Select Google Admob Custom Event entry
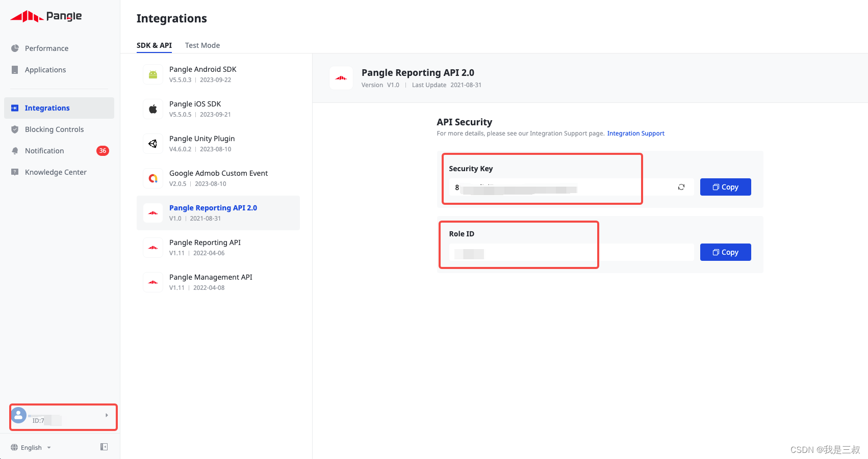Screen dimensions: 868x459 [x=218, y=178]
